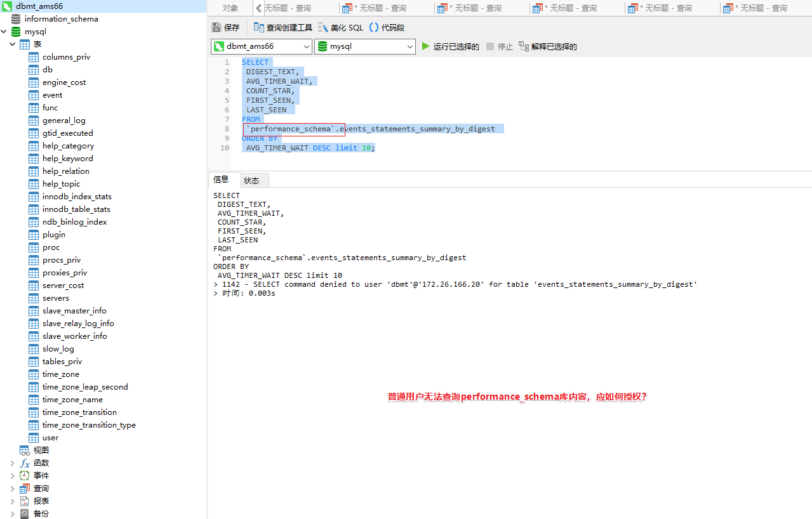Screen dimensions: 812x519
Task: Select innodb_table_stats table in tree
Action: click(76, 209)
